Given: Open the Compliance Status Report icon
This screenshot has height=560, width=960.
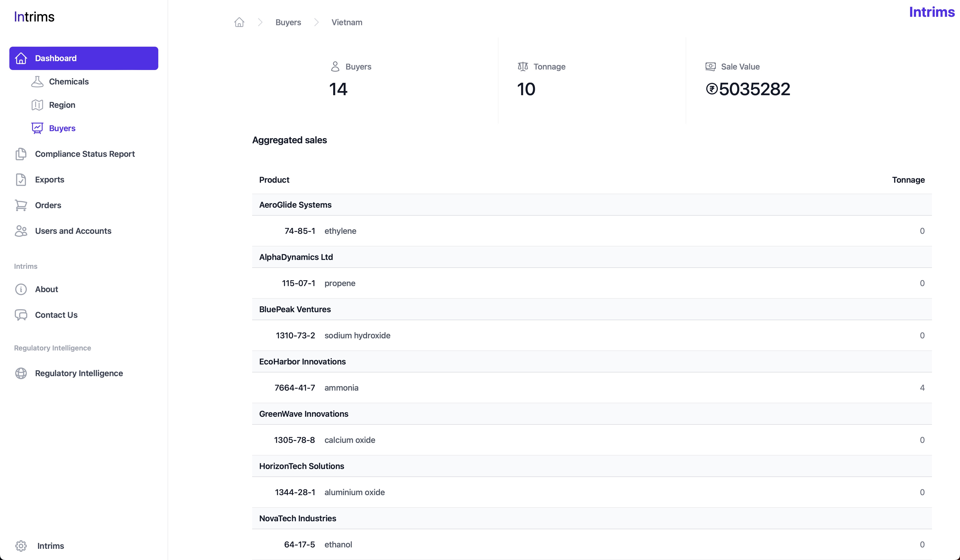Looking at the screenshot, I should click(x=21, y=154).
